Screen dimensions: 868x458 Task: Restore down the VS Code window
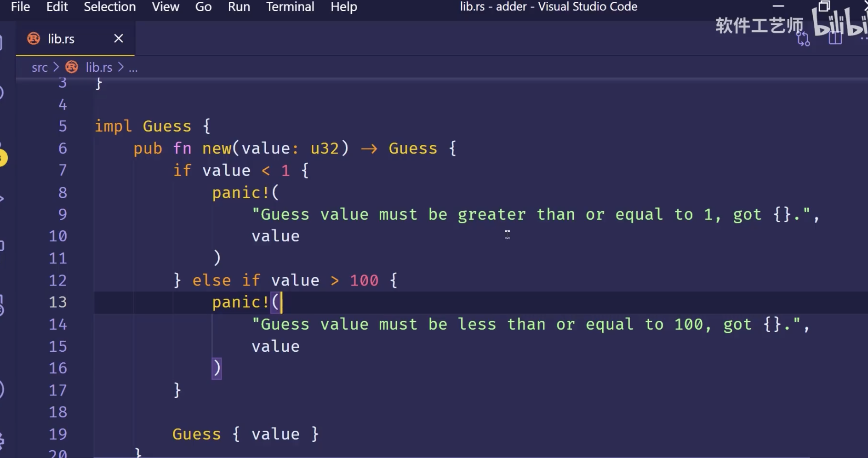[x=824, y=6]
